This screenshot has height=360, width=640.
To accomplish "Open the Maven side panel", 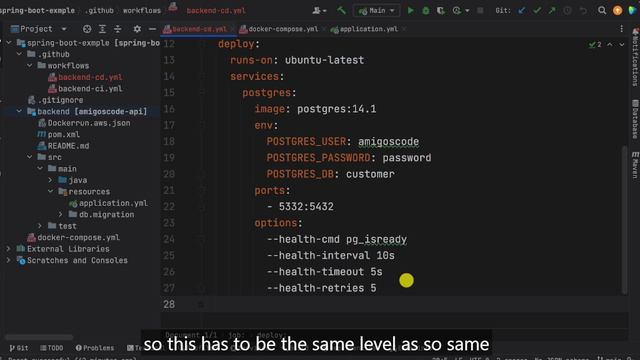I will click(x=635, y=165).
